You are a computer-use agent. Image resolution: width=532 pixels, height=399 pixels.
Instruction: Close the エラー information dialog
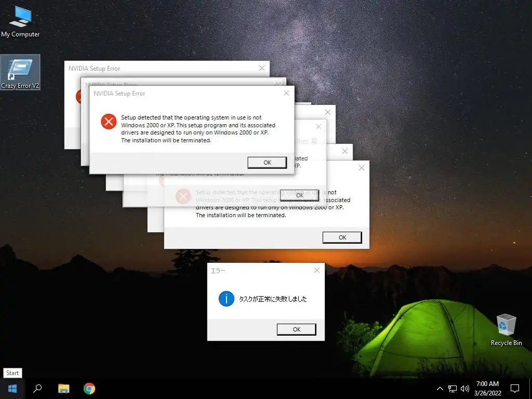(x=316, y=270)
